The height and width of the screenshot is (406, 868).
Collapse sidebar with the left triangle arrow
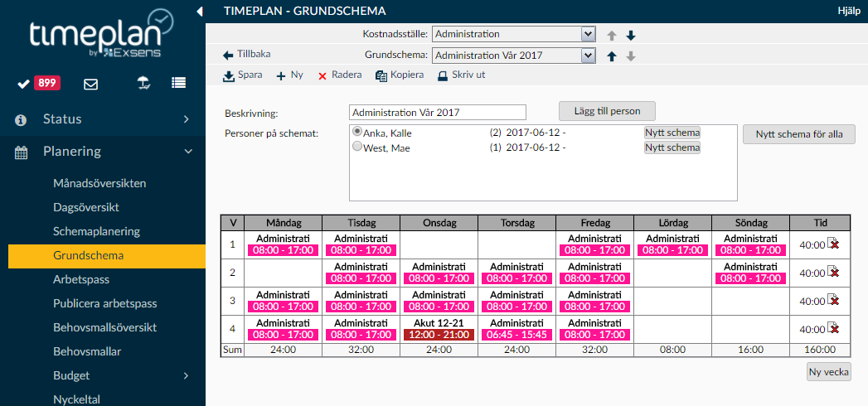click(x=200, y=11)
